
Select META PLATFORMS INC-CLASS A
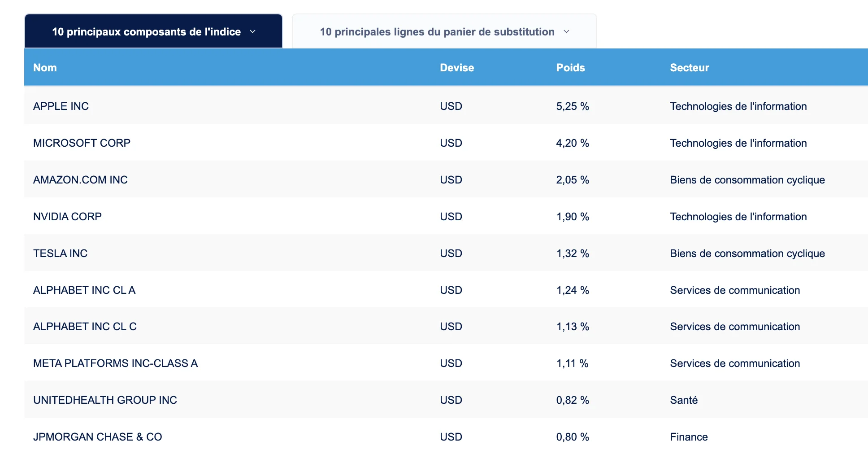tap(115, 363)
